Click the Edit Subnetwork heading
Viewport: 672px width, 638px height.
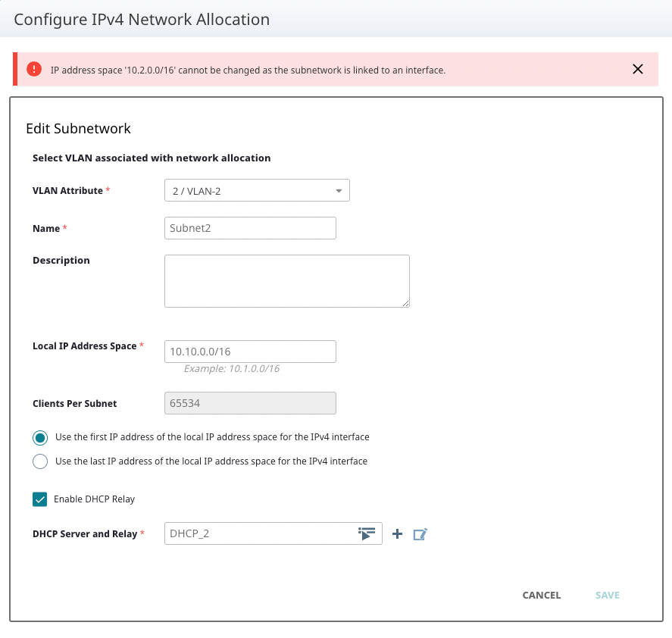click(79, 129)
